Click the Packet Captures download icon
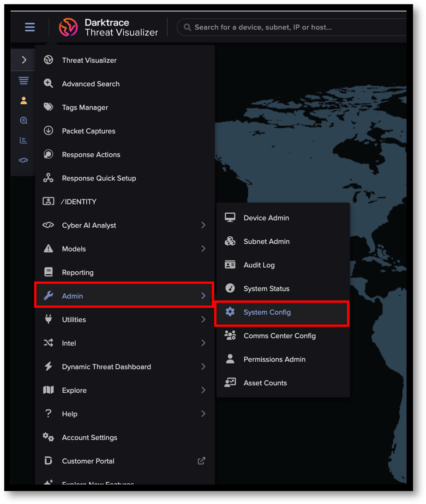The height and width of the screenshot is (504, 426). click(x=48, y=131)
